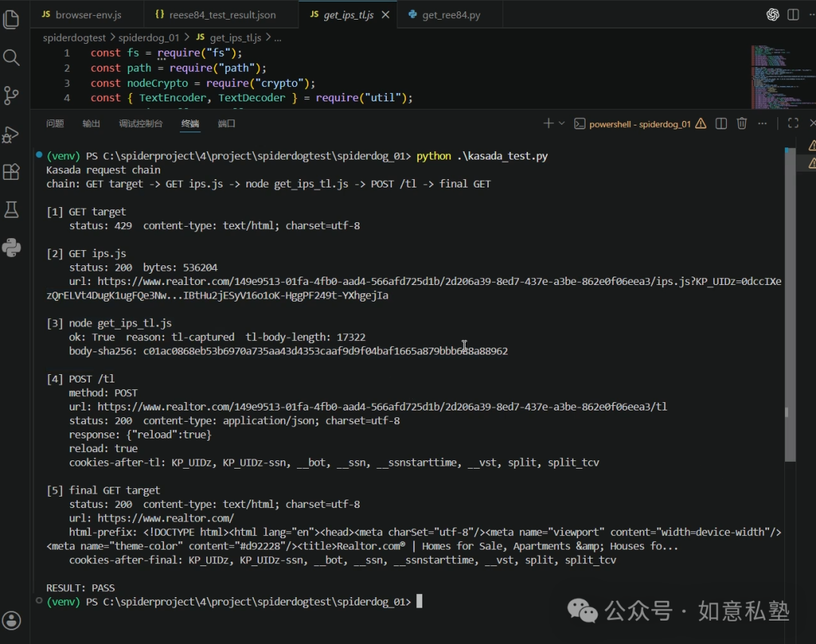This screenshot has width=816, height=644.
Task: Open the Extensions view
Action: point(11,172)
